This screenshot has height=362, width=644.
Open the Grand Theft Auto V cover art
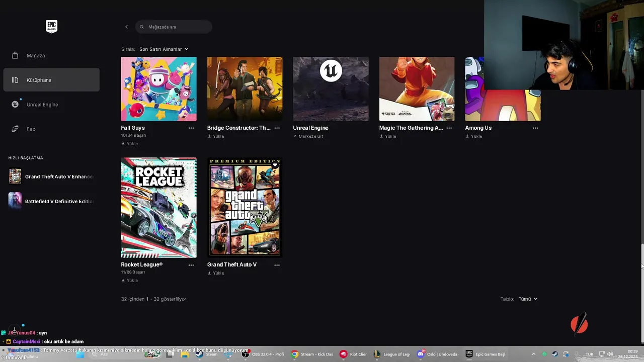click(x=245, y=208)
